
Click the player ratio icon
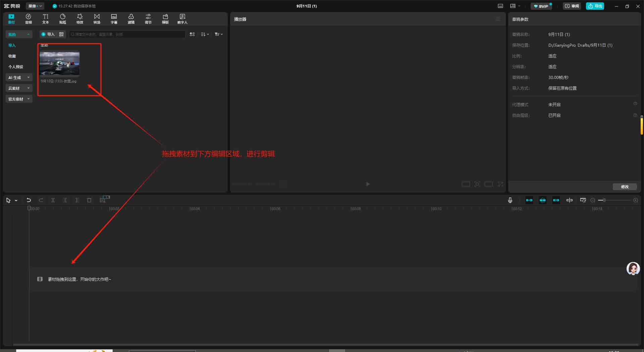[466, 184]
